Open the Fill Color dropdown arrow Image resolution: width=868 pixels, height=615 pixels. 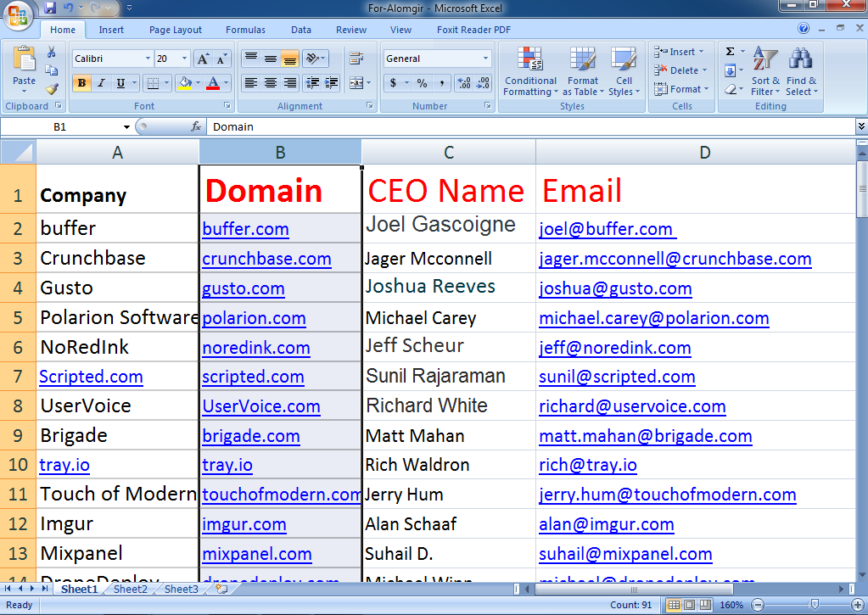[197, 83]
